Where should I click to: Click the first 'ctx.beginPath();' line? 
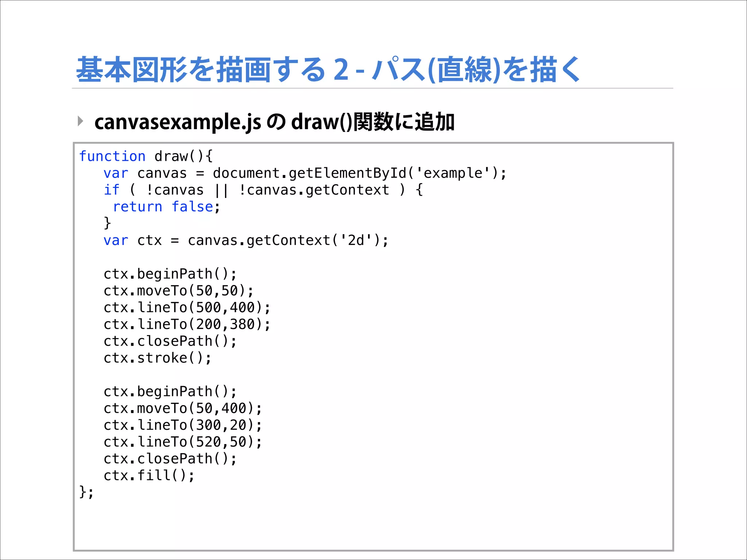[x=170, y=274]
